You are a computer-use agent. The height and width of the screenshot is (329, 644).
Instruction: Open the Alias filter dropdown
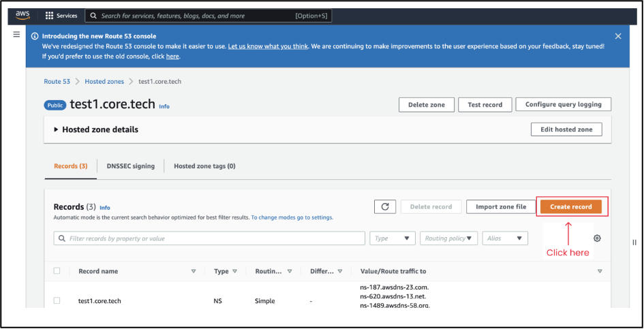(x=505, y=238)
